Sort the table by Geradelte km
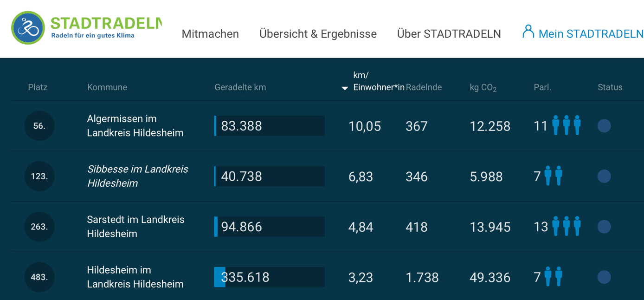The height and width of the screenshot is (300, 644). click(240, 87)
